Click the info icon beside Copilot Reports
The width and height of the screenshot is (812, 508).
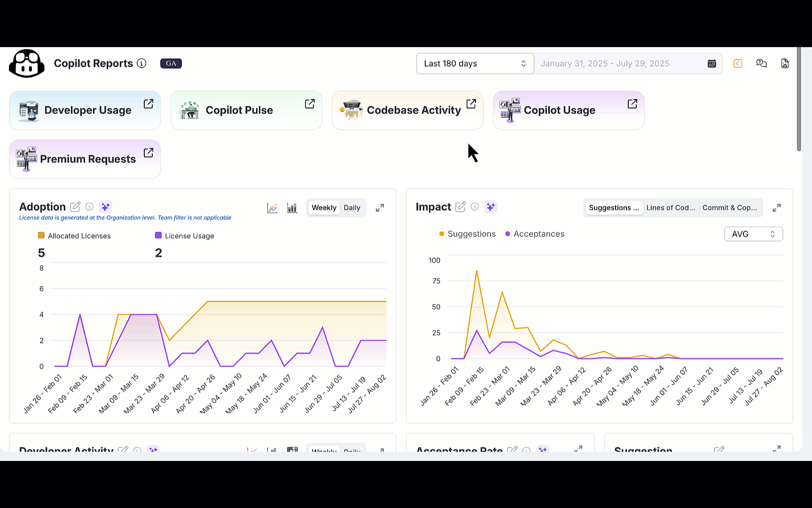[x=141, y=63]
